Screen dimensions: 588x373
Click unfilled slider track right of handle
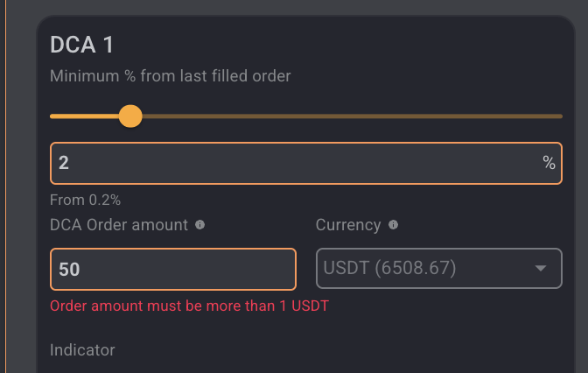352,116
